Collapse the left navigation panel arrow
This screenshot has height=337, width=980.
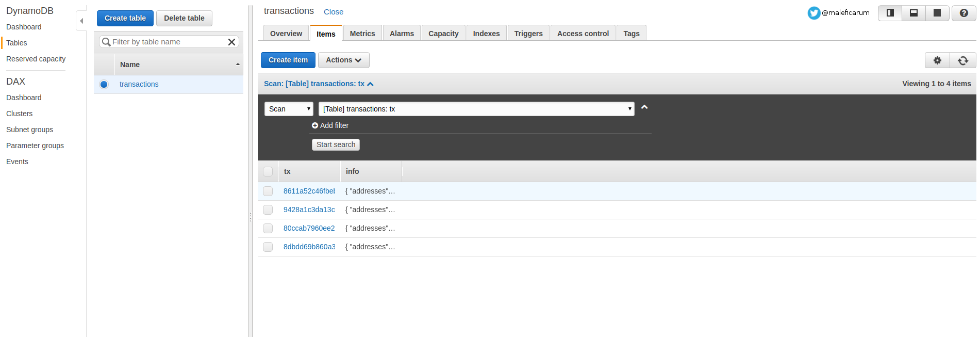(x=81, y=21)
